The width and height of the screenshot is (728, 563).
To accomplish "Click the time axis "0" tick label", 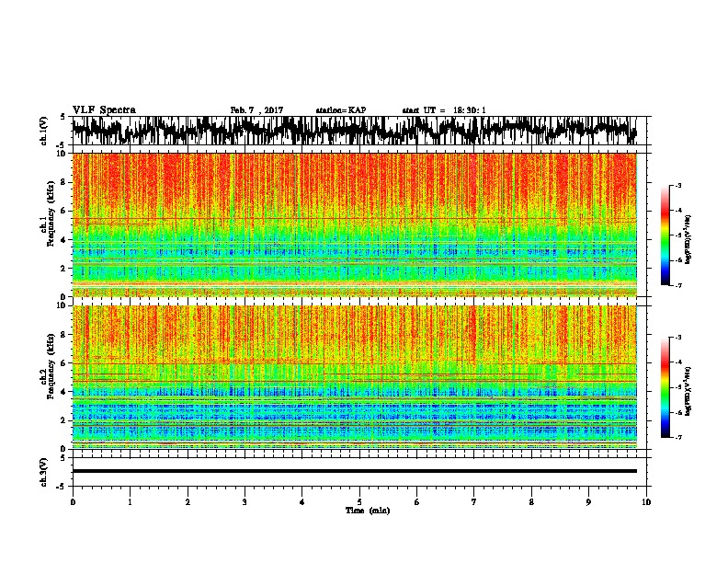I will point(73,502).
